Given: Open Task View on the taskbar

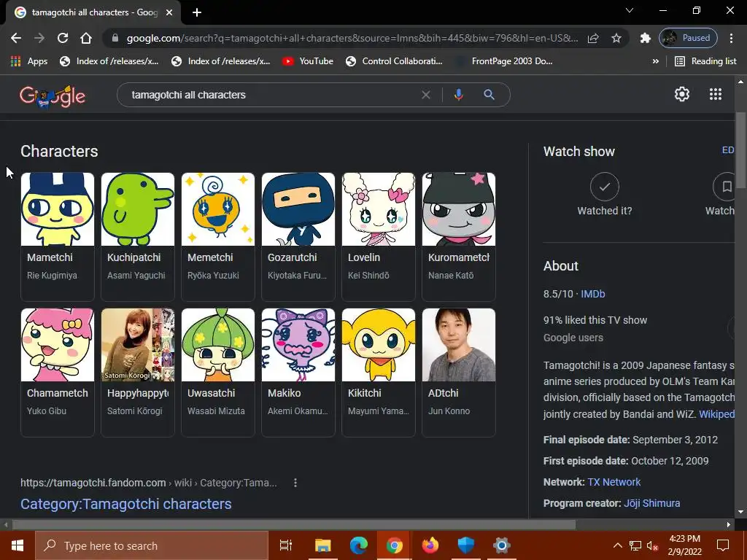Looking at the screenshot, I should click(x=286, y=545).
